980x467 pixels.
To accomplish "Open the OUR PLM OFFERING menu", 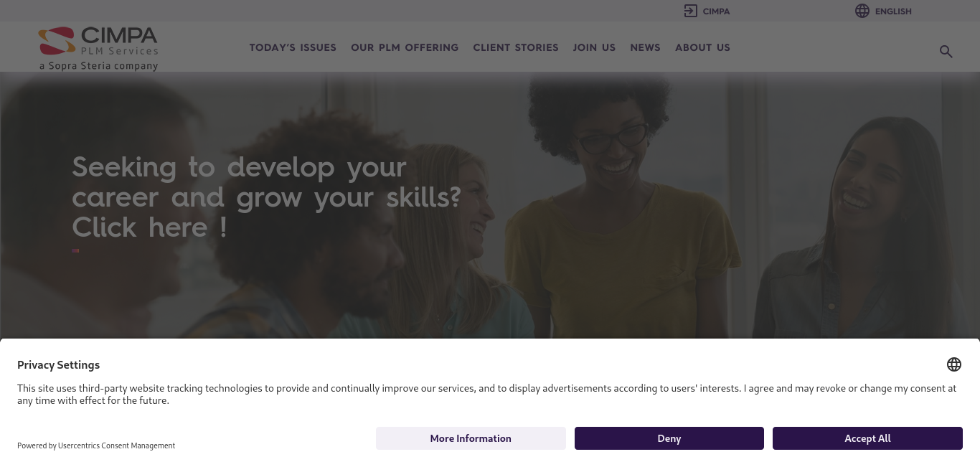I will tap(405, 47).
